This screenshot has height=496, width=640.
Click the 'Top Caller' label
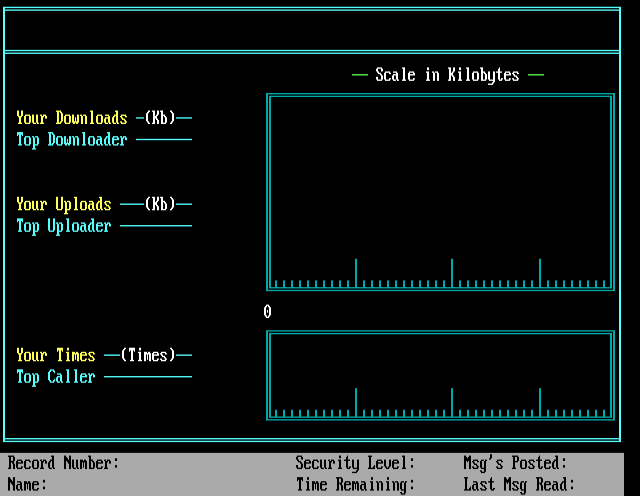(56, 377)
